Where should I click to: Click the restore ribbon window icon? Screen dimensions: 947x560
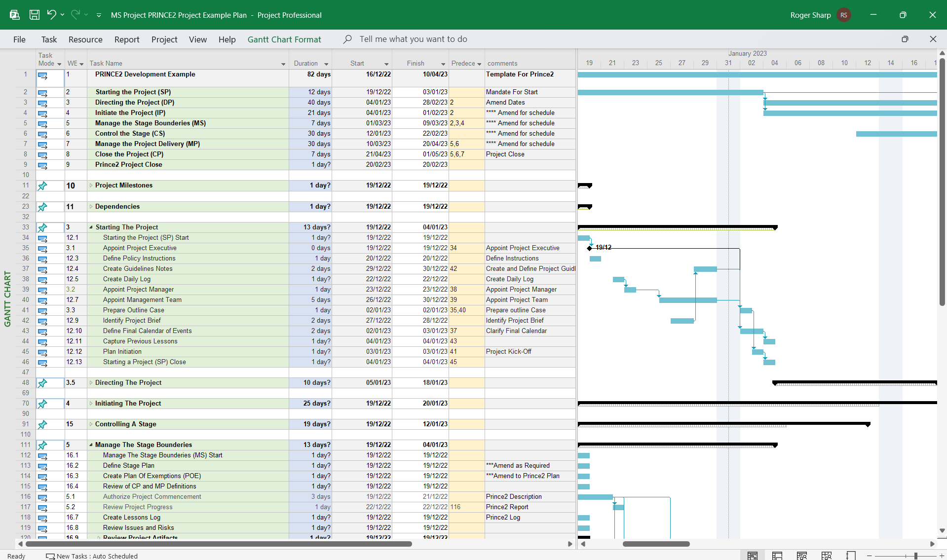(905, 39)
